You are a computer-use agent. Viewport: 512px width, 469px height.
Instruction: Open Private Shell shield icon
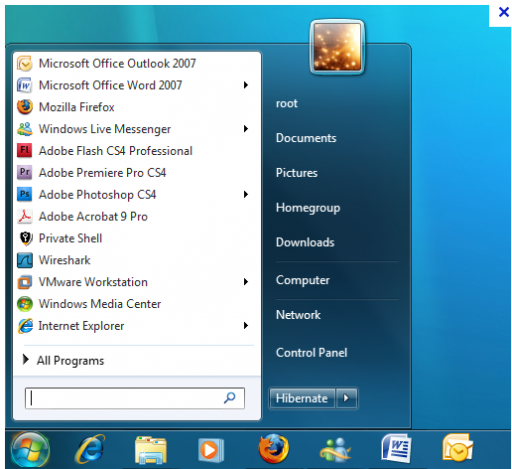pyautogui.click(x=25, y=238)
